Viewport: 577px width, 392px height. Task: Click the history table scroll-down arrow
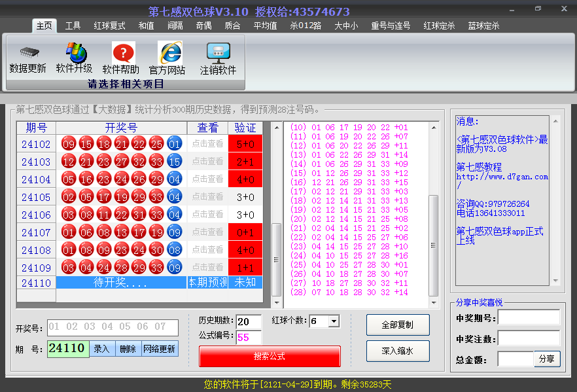point(276,303)
